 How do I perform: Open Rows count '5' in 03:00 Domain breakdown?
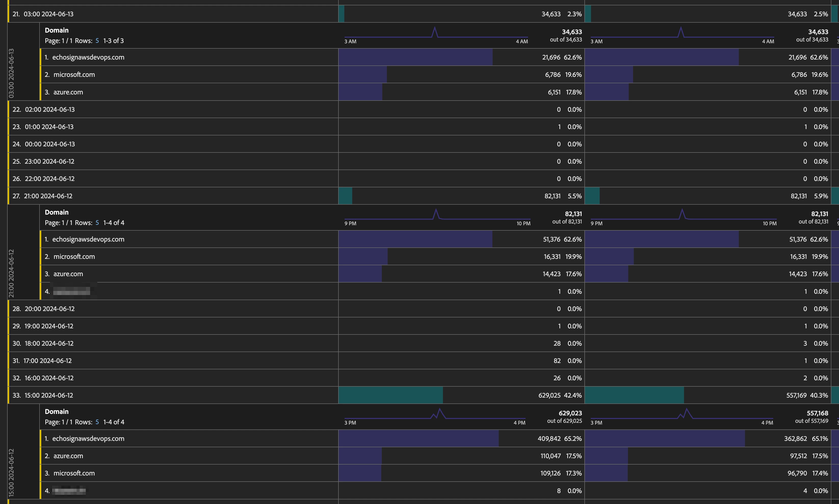(x=97, y=41)
